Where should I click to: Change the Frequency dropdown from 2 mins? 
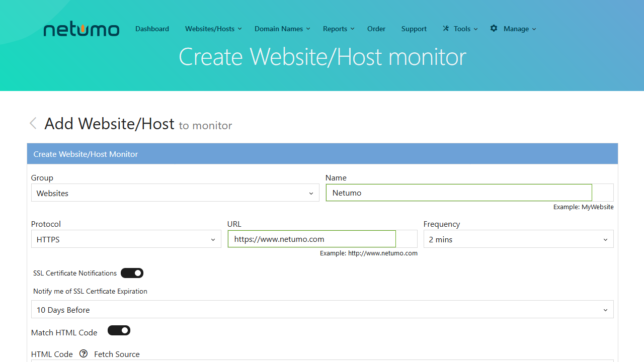pos(518,239)
